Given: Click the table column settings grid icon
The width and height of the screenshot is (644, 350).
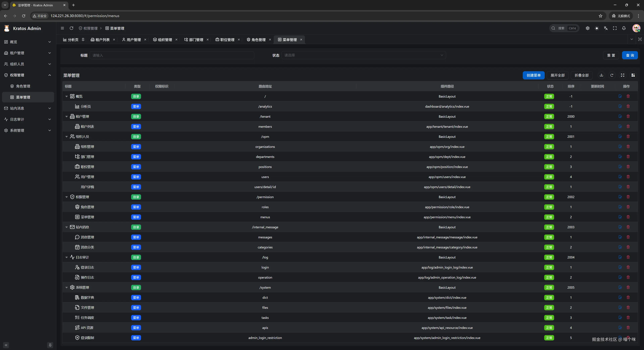Looking at the screenshot, I should (633, 75).
